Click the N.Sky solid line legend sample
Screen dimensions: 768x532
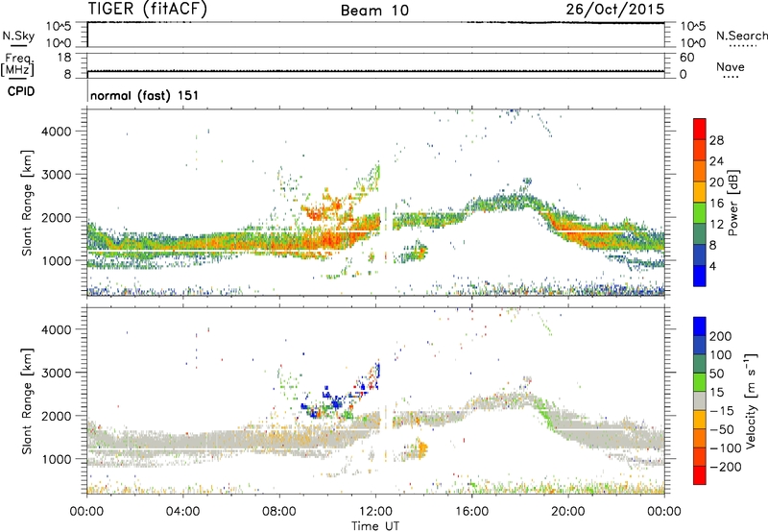(x=18, y=45)
